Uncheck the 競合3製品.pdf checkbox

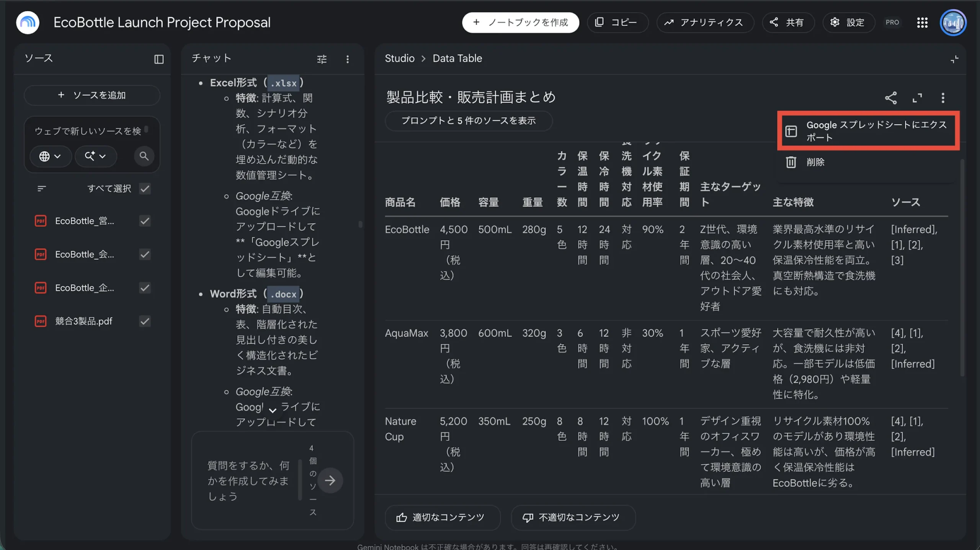(x=145, y=321)
